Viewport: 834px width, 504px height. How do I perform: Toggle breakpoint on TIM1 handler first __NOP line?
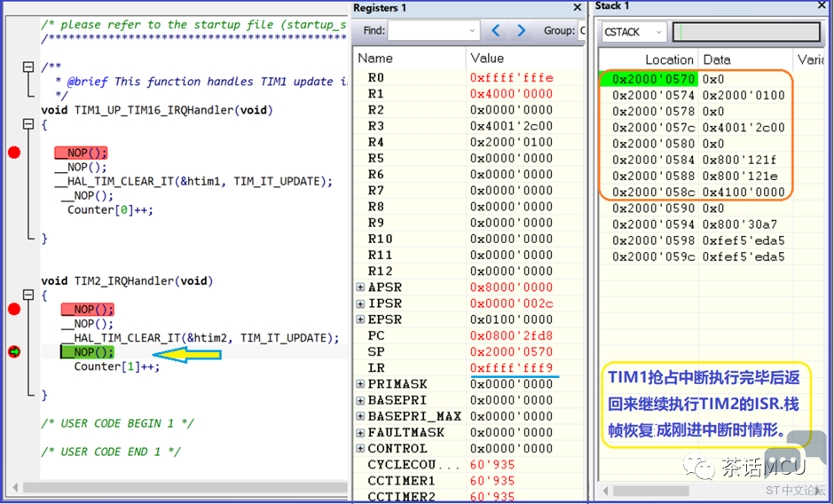coord(14,153)
